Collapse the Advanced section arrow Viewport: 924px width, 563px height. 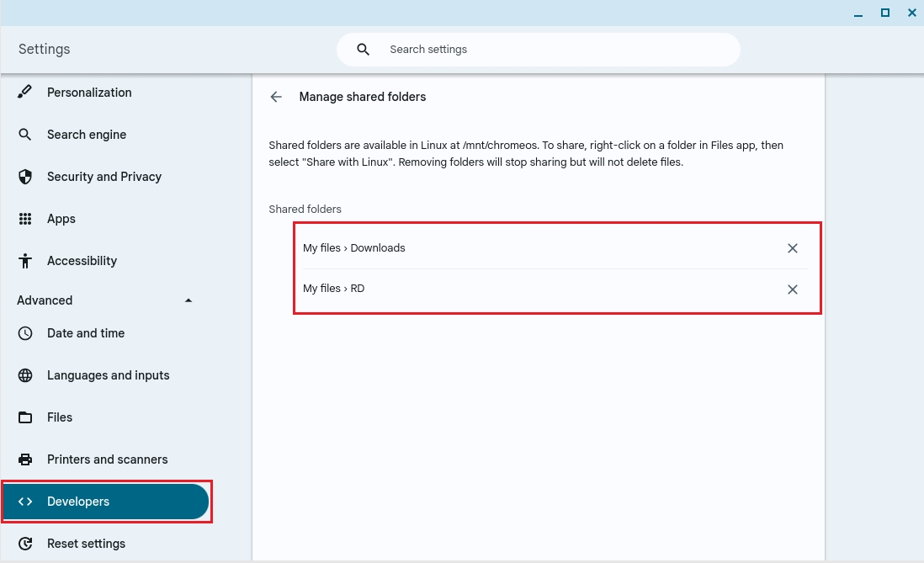[189, 300]
